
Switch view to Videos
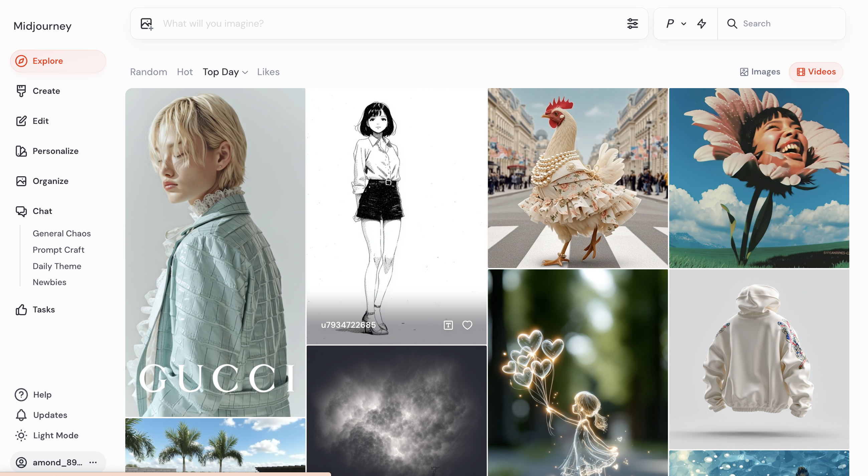816,72
